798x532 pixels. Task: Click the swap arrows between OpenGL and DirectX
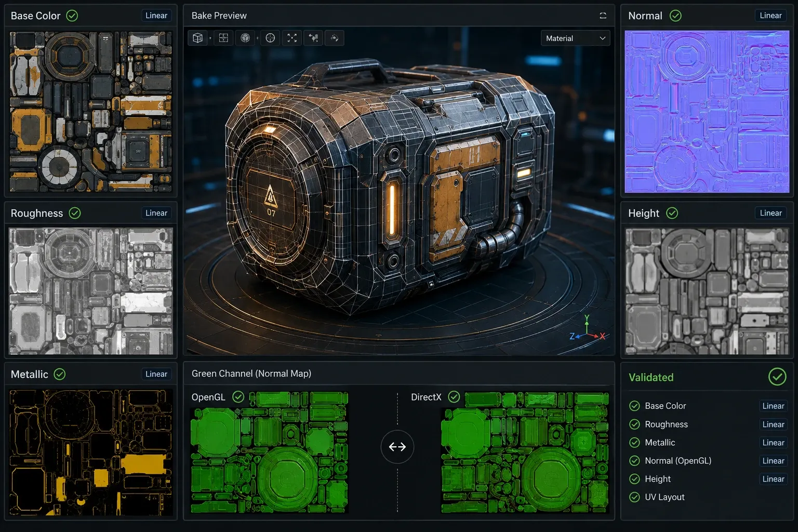tap(397, 447)
